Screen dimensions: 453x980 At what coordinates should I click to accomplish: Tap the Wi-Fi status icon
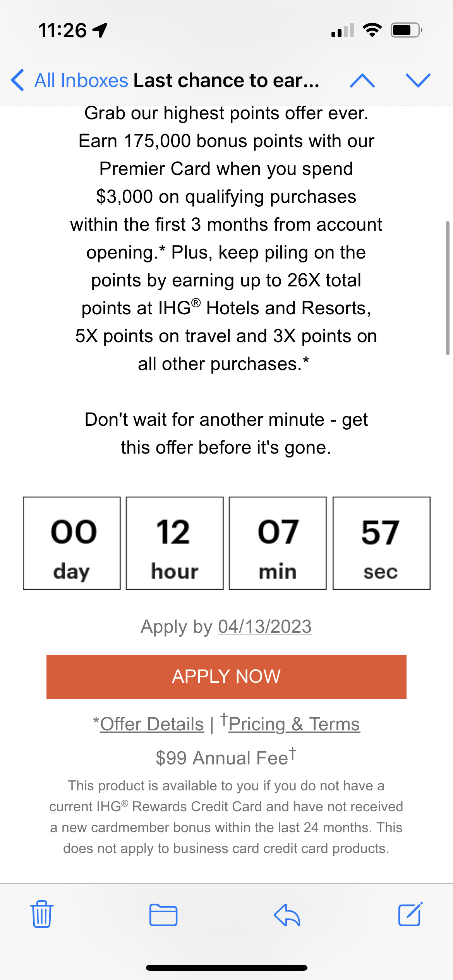click(x=372, y=30)
